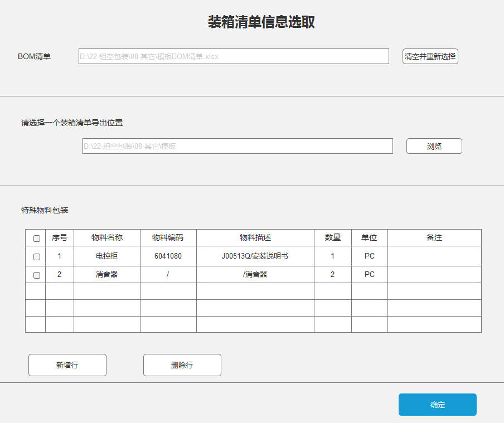This screenshot has height=423, width=504.
Task: Click the export location path input box
Action: [x=237, y=146]
